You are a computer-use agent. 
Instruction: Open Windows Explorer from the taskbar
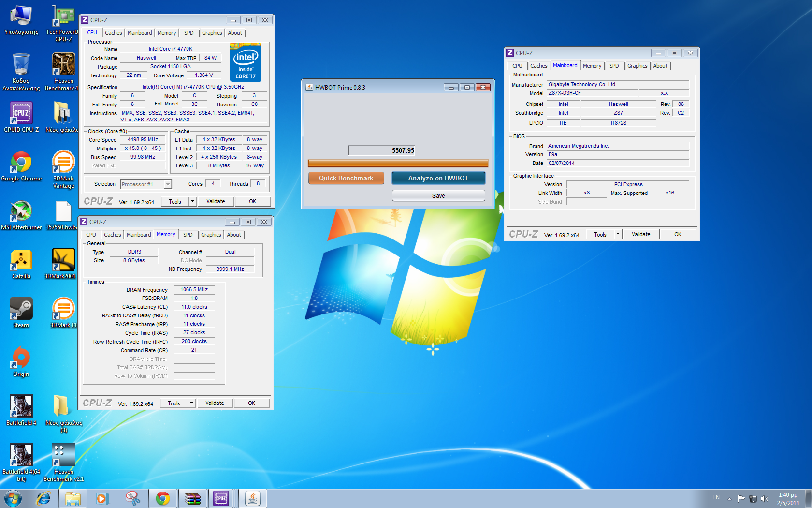tap(72, 498)
